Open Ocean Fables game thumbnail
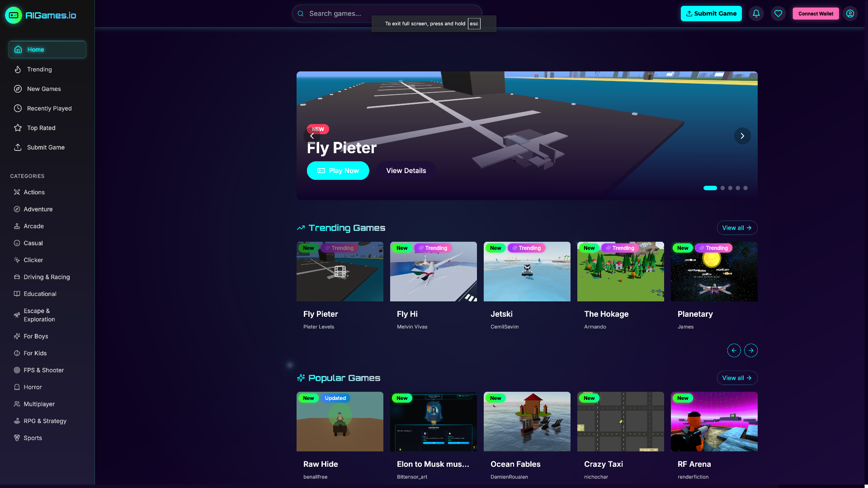 527,422
